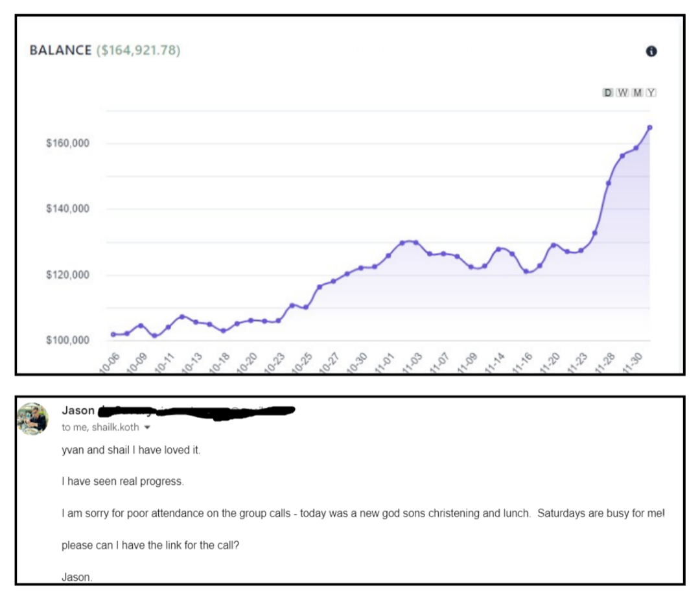Click the first data point at 10-06
Viewport: 700px width, 606px height.
pos(113,334)
